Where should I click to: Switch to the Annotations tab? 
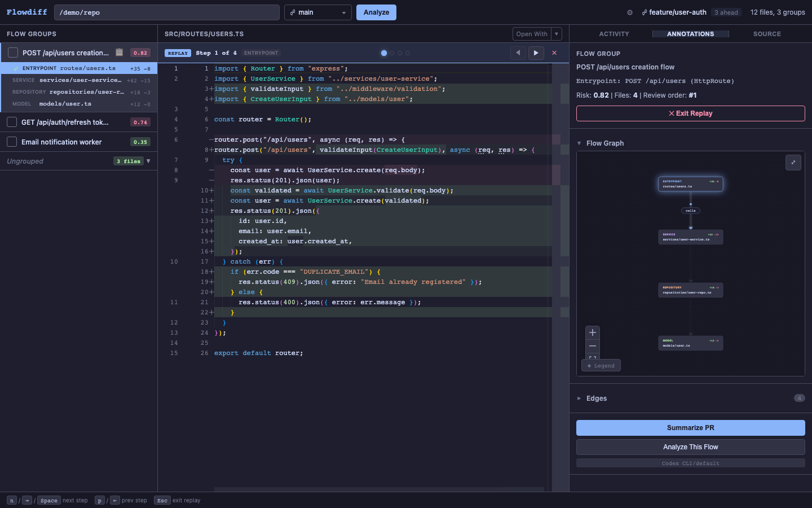[x=690, y=34]
